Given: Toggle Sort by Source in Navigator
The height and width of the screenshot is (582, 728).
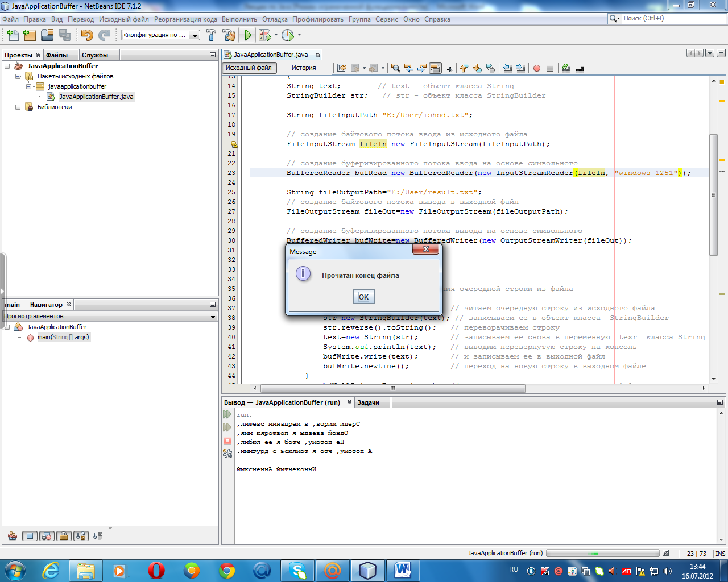Looking at the screenshot, I should (x=98, y=536).
